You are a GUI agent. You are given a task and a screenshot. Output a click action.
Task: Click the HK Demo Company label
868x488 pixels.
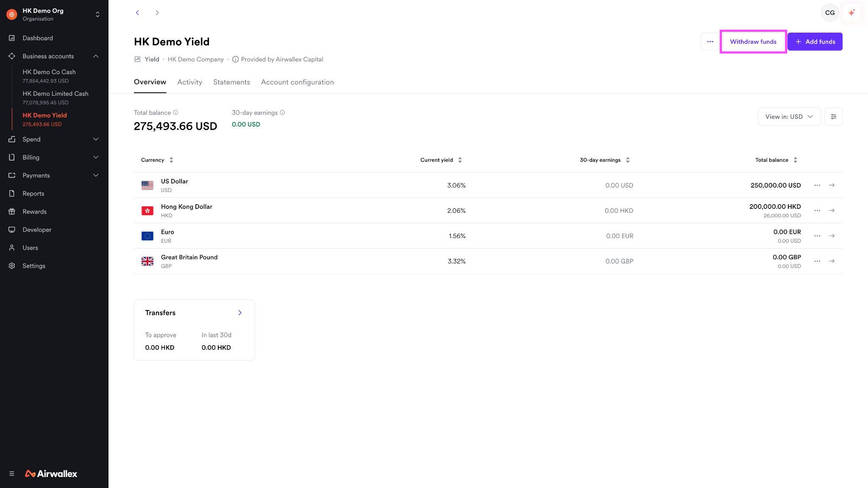click(195, 59)
